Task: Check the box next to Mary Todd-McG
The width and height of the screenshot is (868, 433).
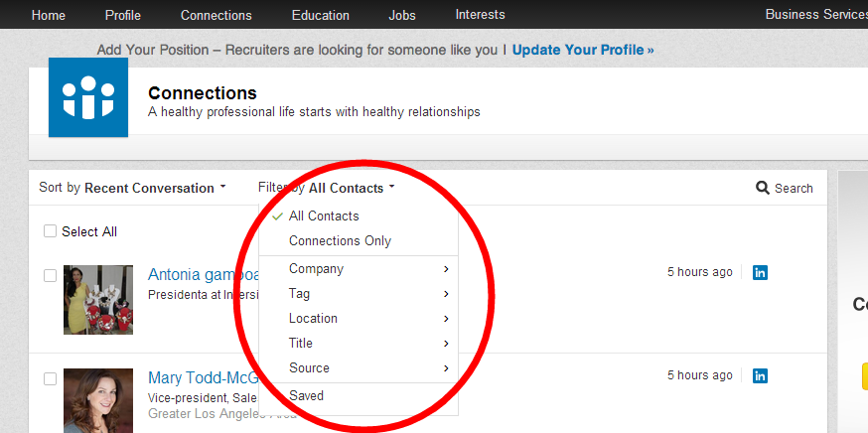Action: [50, 378]
